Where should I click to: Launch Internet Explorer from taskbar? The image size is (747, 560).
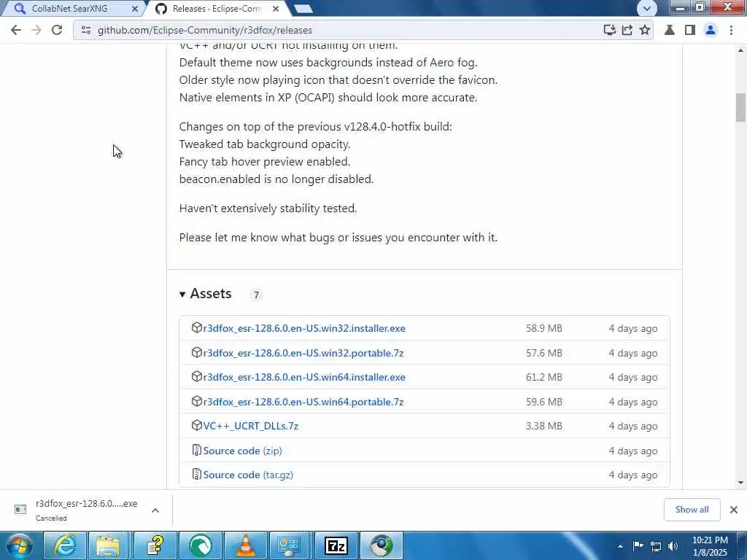(x=64, y=545)
